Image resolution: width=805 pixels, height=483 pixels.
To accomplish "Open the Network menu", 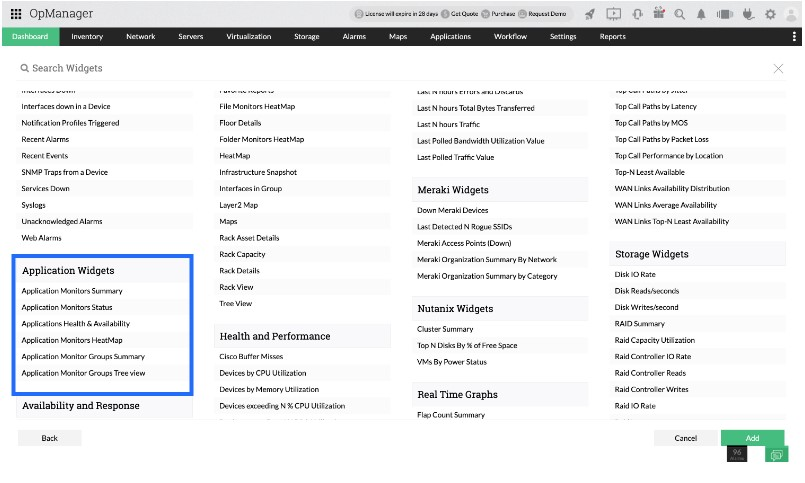I will (x=141, y=36).
